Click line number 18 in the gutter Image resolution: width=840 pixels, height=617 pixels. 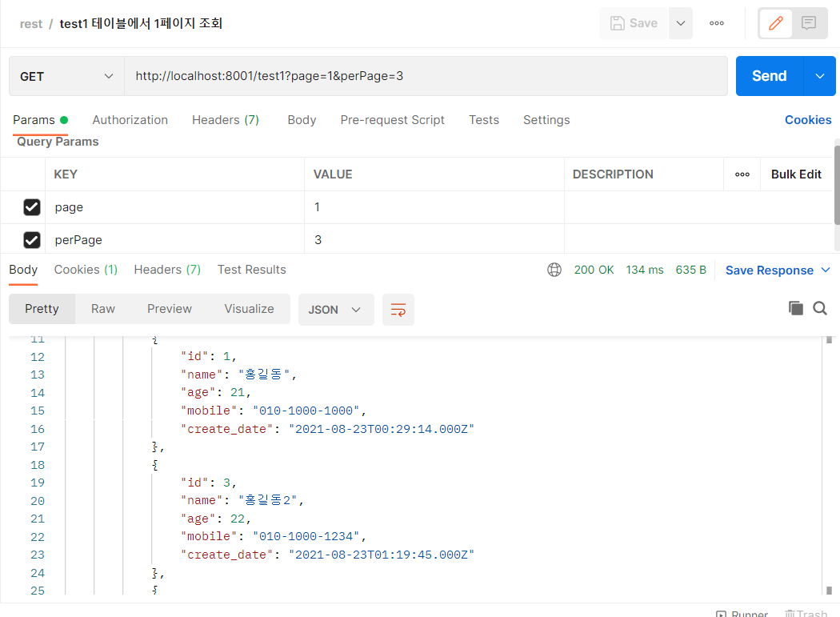pyautogui.click(x=38, y=465)
